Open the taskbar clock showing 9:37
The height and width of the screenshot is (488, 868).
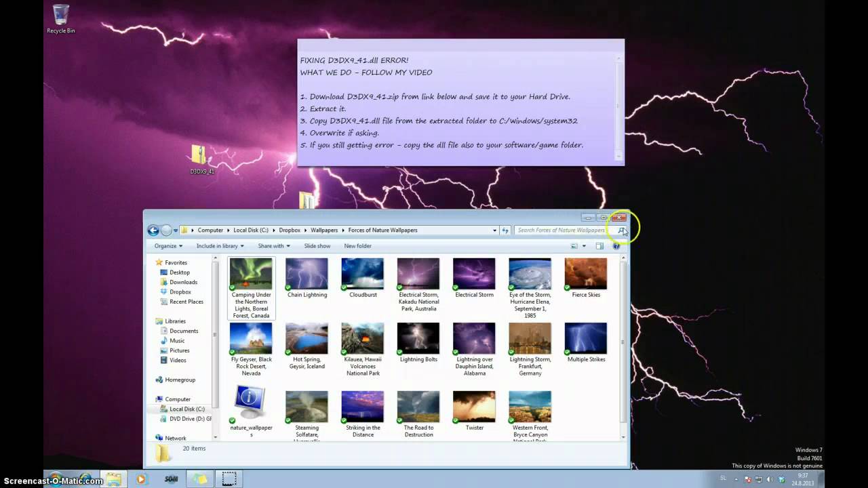[x=804, y=479]
